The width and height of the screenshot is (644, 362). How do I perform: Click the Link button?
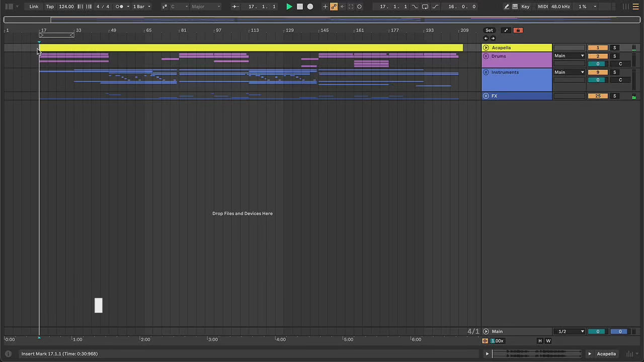point(34,7)
